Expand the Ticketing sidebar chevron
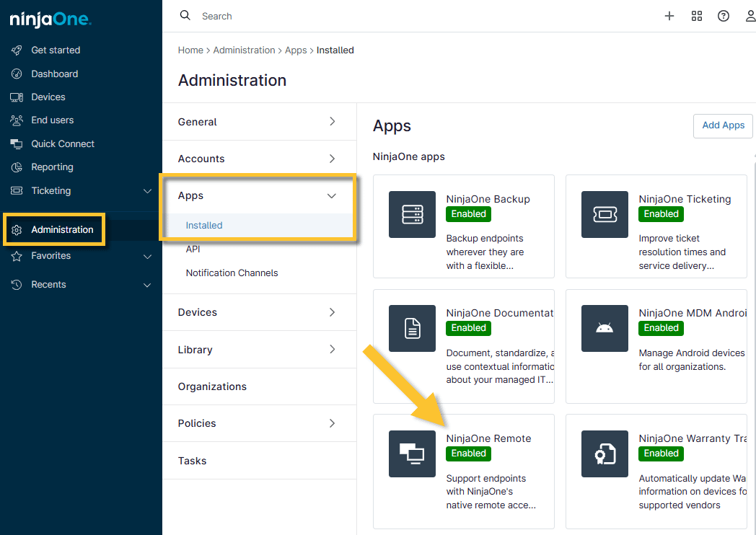Screen dimensions: 756x535 (x=147, y=191)
